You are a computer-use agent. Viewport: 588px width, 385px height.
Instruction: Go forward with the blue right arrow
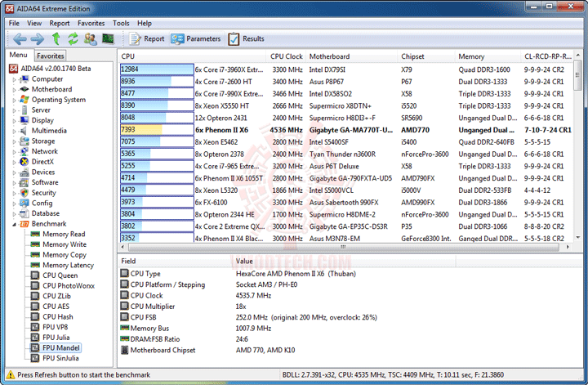(x=37, y=38)
